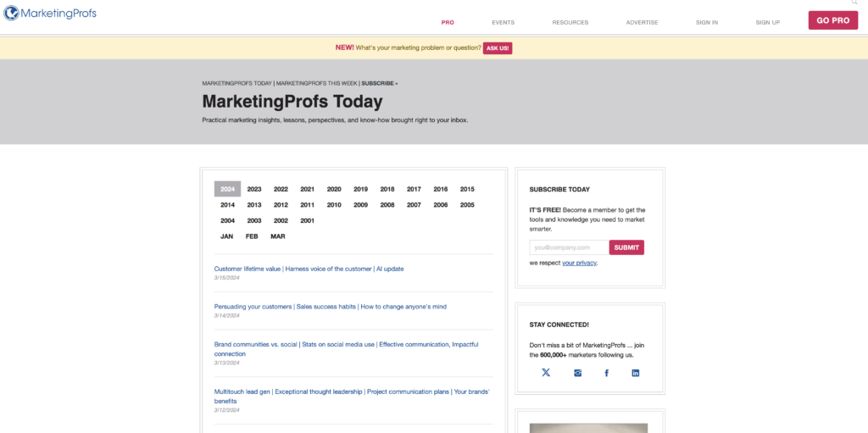Select the 2019 year tab
Viewport: 868px width, 433px height.
click(360, 189)
